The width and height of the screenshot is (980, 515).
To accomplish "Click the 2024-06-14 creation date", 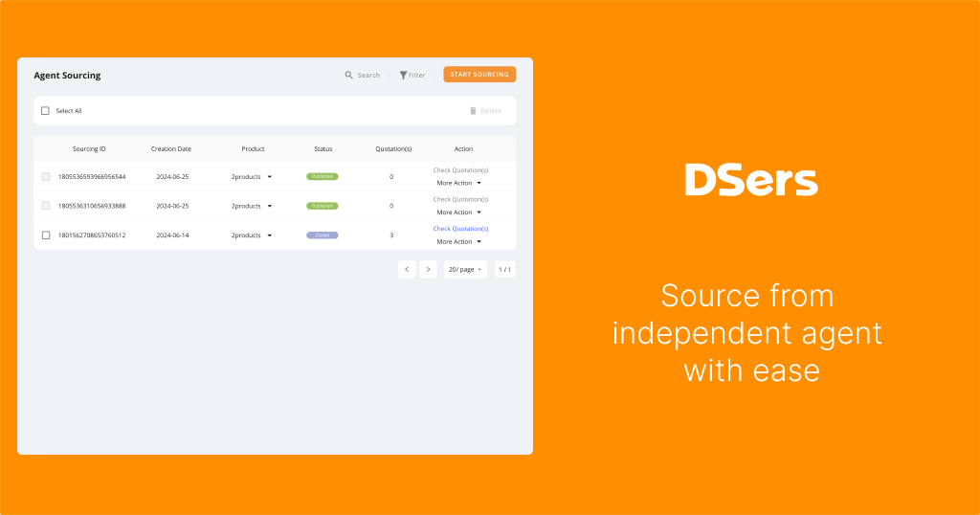I will click(x=172, y=235).
